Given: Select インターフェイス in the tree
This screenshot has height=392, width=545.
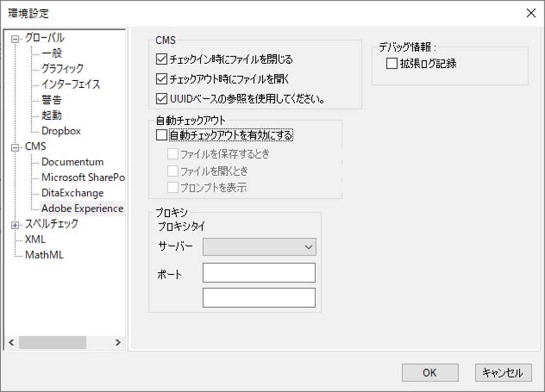Looking at the screenshot, I should coord(70,84).
